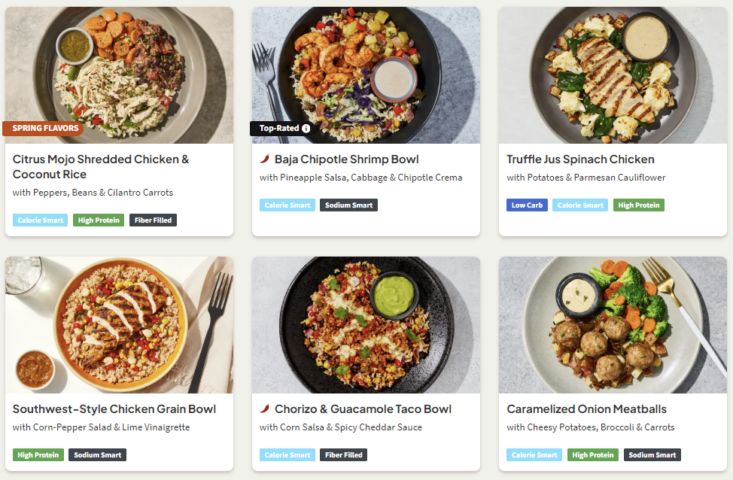Click Sodium Smart tag on Baja Chipotle card
733x480 pixels.
tap(349, 205)
